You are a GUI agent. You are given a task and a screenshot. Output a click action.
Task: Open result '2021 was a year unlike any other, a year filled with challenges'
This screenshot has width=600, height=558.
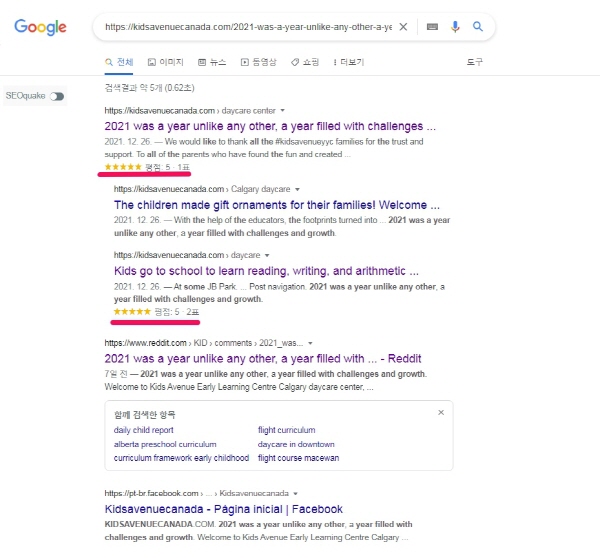click(270, 126)
